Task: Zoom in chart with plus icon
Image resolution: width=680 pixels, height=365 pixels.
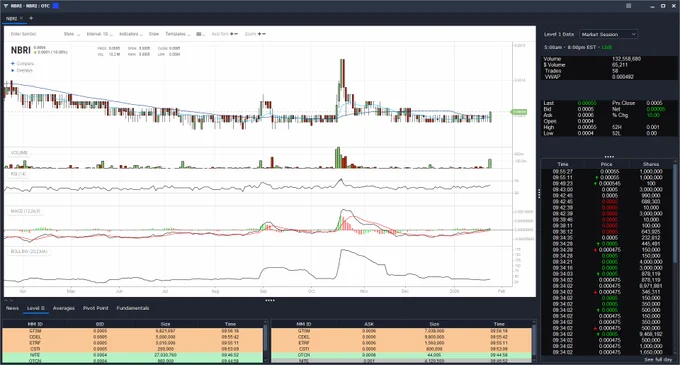Action: tap(259, 34)
